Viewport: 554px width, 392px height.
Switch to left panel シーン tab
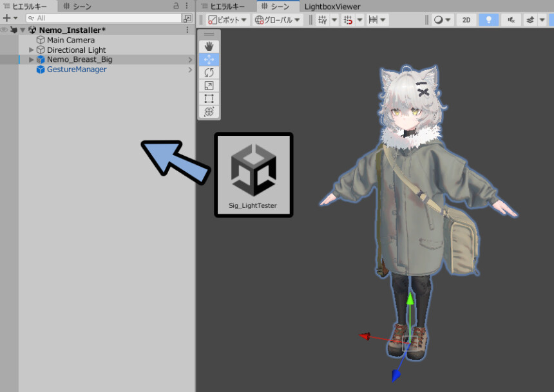click(78, 6)
